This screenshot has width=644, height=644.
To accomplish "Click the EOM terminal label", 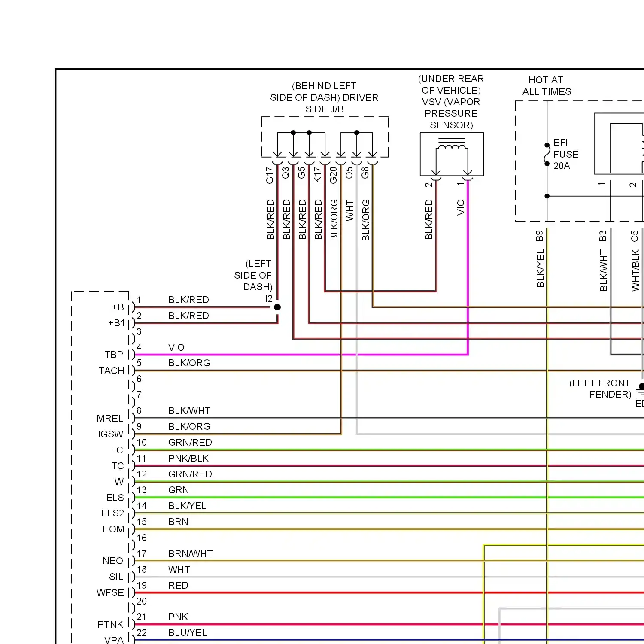I will click(x=113, y=529).
